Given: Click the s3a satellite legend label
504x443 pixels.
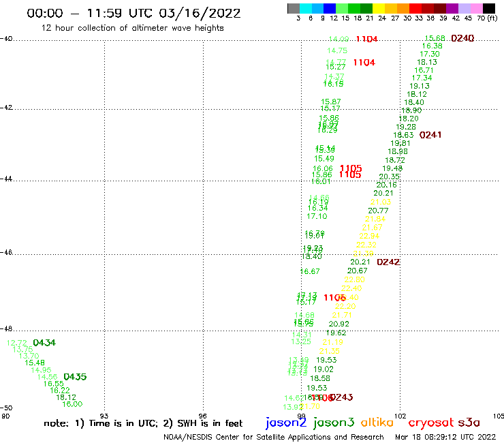Looking at the screenshot, I should [x=469, y=423].
